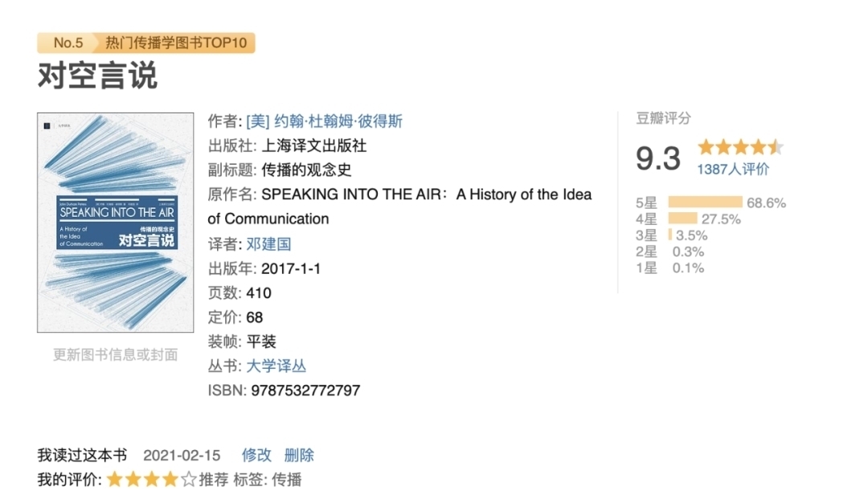
Task: Click the 豆瓣评分 heading
Action: click(663, 118)
